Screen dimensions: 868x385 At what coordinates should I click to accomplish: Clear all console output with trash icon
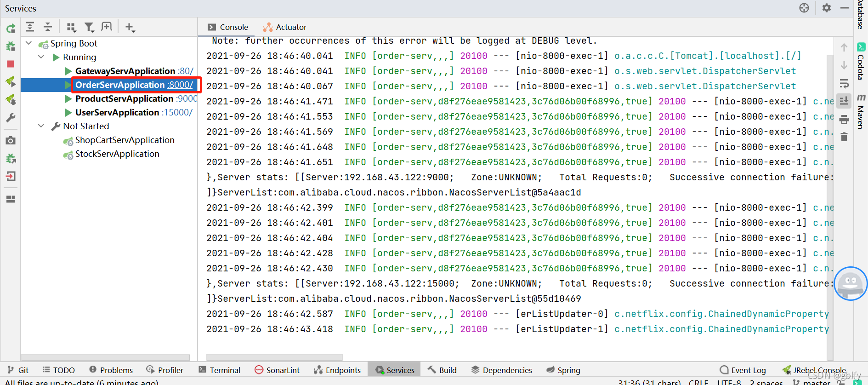844,137
